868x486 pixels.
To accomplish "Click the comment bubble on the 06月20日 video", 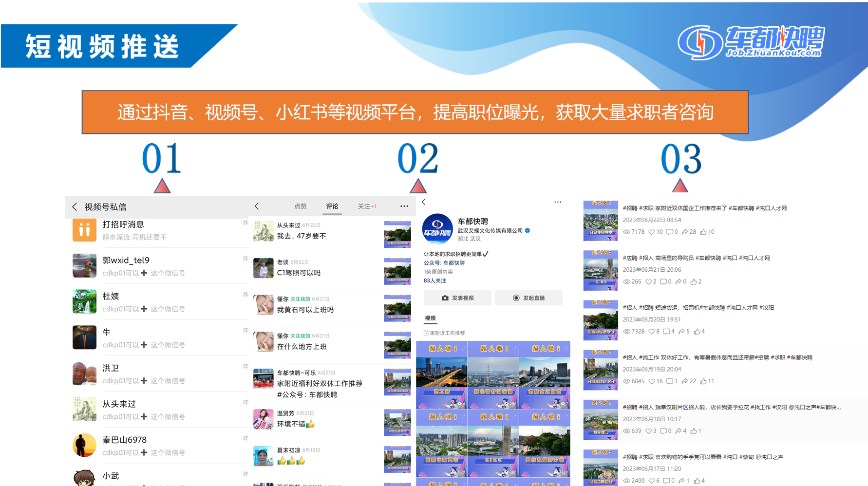I will point(667,332).
